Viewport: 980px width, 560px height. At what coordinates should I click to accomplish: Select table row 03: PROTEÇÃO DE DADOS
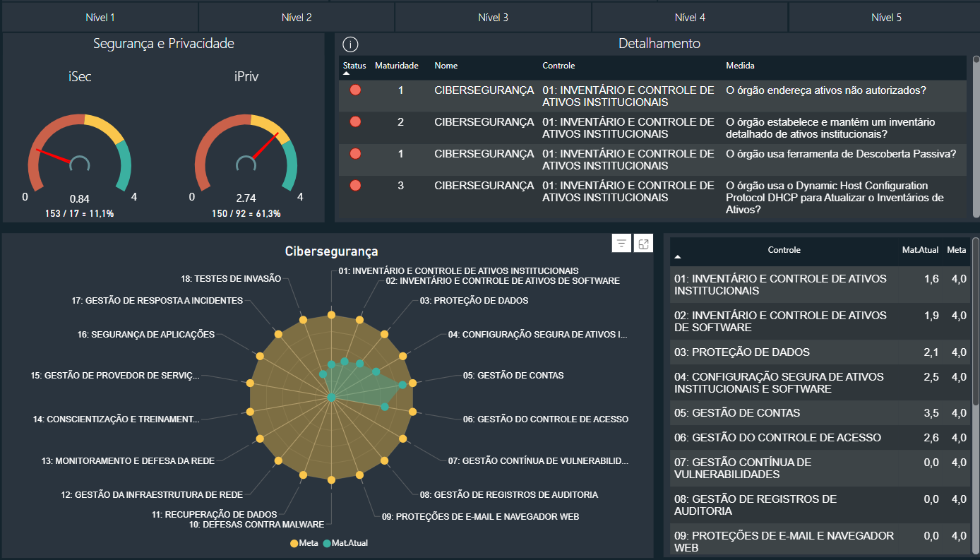[x=820, y=352]
